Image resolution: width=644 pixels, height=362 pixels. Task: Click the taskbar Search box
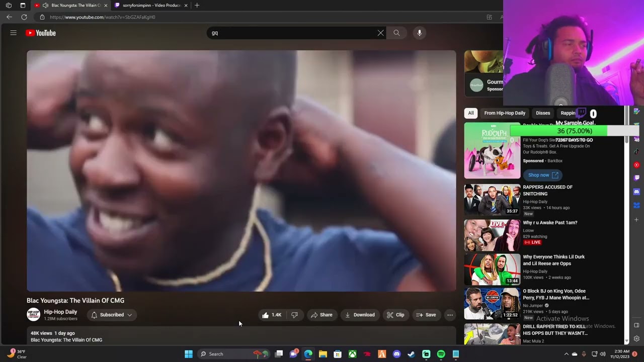point(234,354)
